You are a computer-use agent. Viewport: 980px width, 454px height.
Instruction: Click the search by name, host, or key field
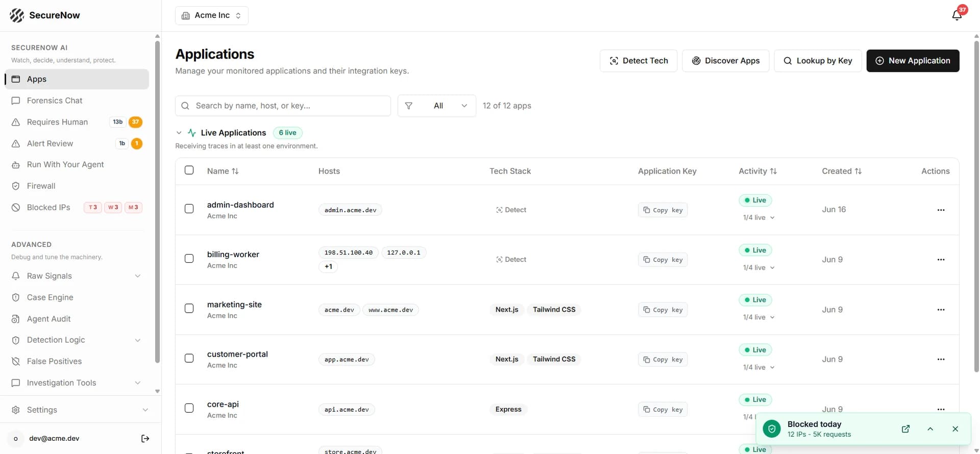(x=283, y=106)
